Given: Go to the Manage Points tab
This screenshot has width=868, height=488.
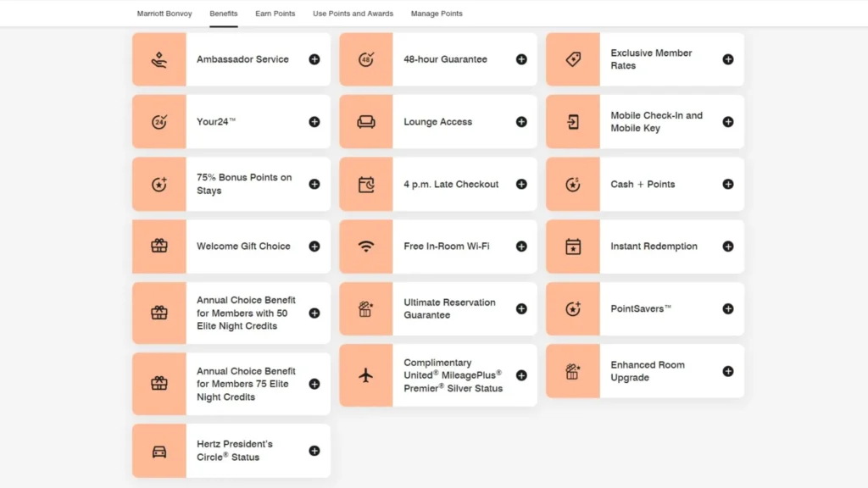Looking at the screenshot, I should [437, 14].
